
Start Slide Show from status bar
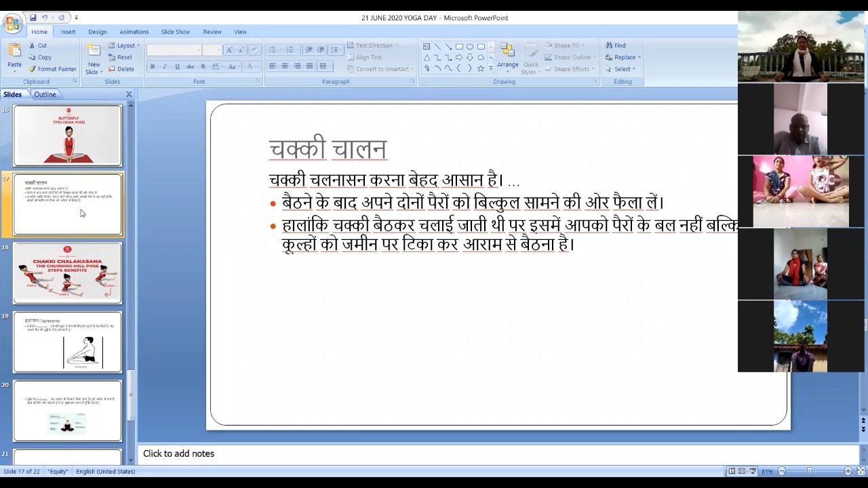[x=753, y=471]
